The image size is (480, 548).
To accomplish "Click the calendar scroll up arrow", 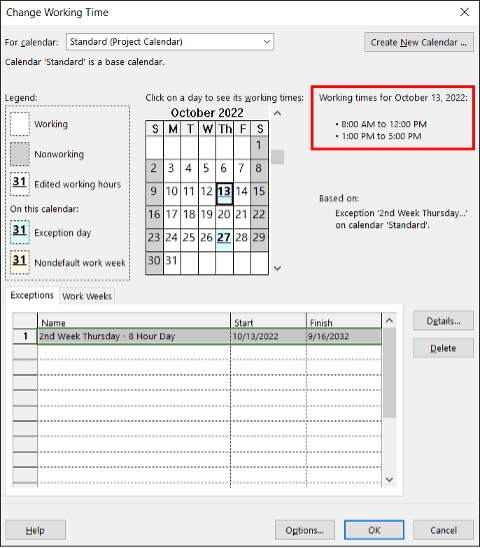I will click(277, 113).
